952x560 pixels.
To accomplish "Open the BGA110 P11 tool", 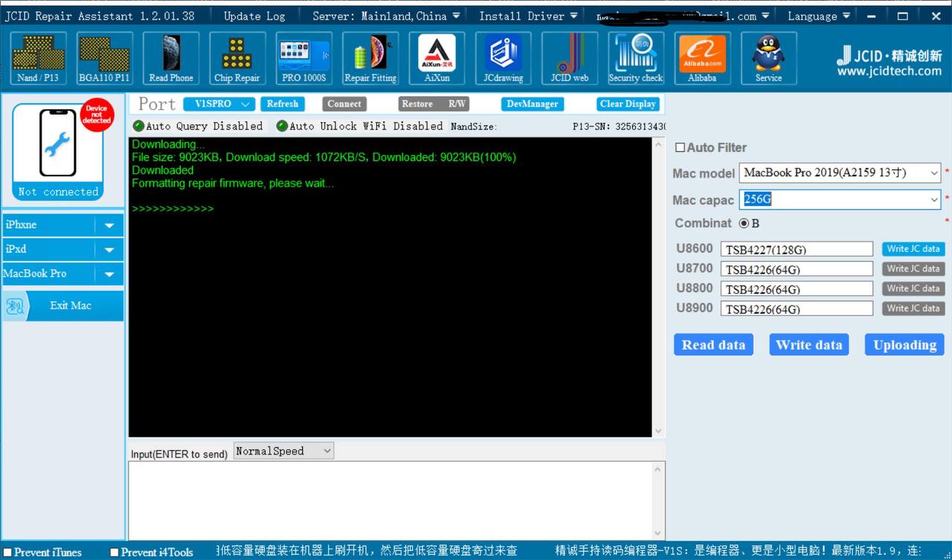I will 104,58.
